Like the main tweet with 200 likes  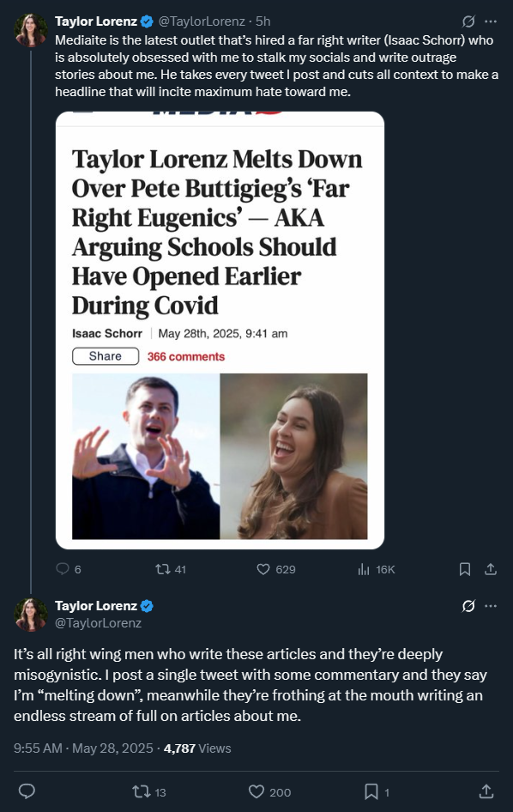pyautogui.click(x=269, y=791)
